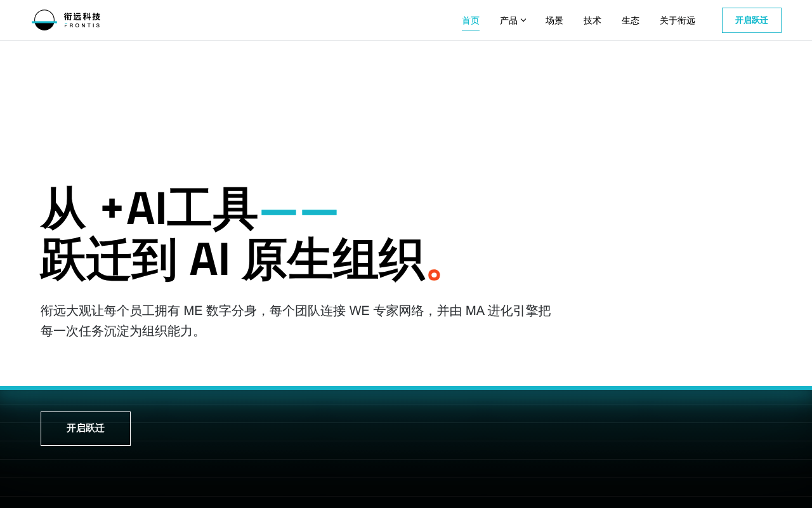Open the 技术 nav item
The image size is (812, 508).
click(593, 20)
